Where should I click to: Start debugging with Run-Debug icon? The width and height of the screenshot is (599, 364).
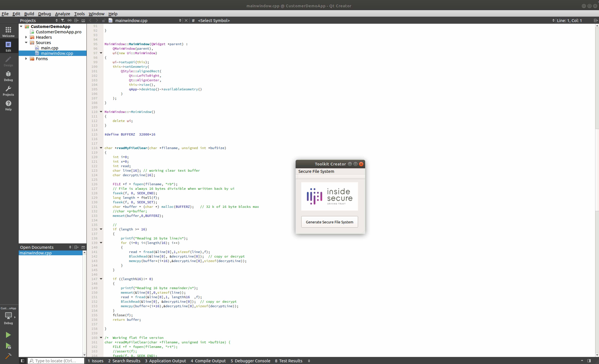(8, 346)
